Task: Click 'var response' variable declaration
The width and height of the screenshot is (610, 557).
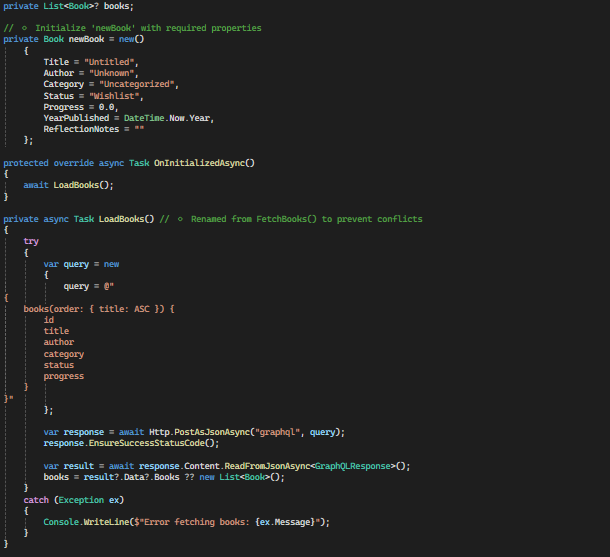Action: pyautogui.click(x=74, y=432)
